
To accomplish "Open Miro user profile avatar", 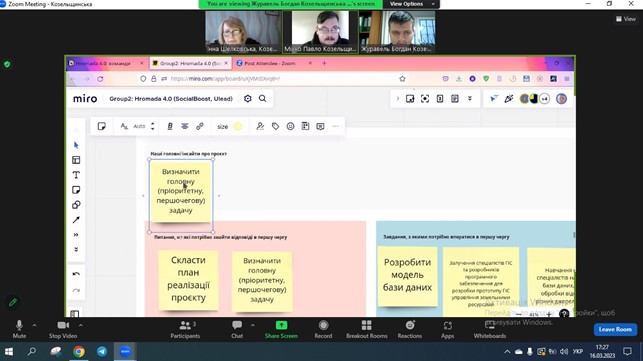I will 561,98.
